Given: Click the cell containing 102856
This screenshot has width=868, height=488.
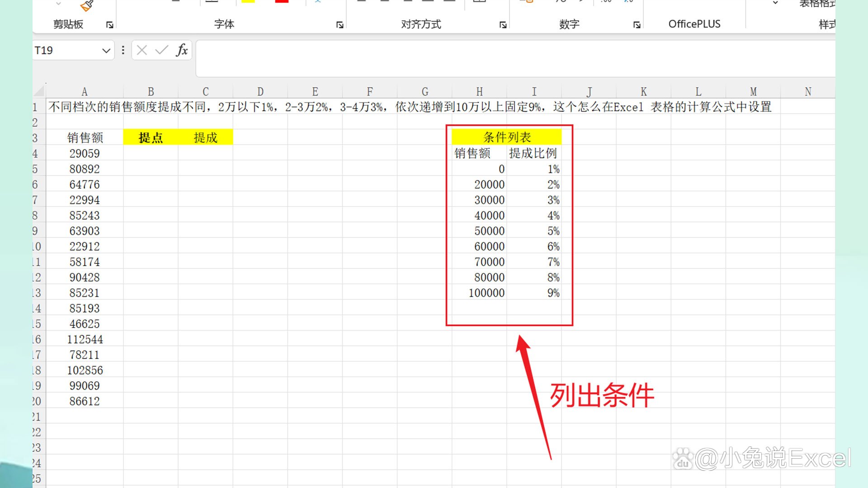Looking at the screenshot, I should point(85,371).
